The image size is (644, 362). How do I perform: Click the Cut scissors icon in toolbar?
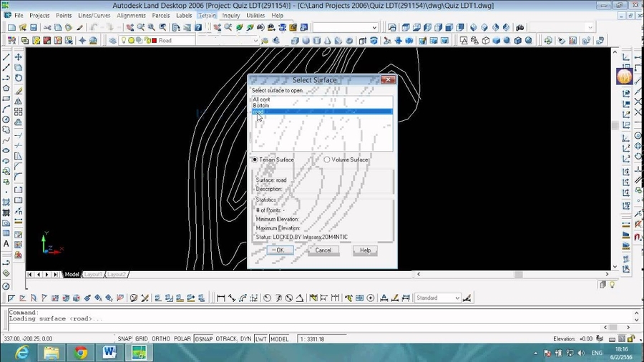coord(47,28)
